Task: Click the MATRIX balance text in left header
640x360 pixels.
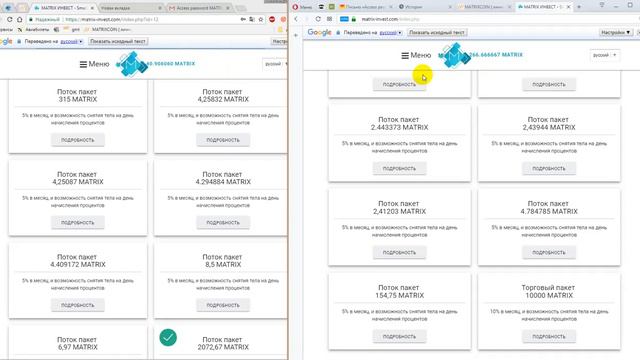Action: coord(170,64)
